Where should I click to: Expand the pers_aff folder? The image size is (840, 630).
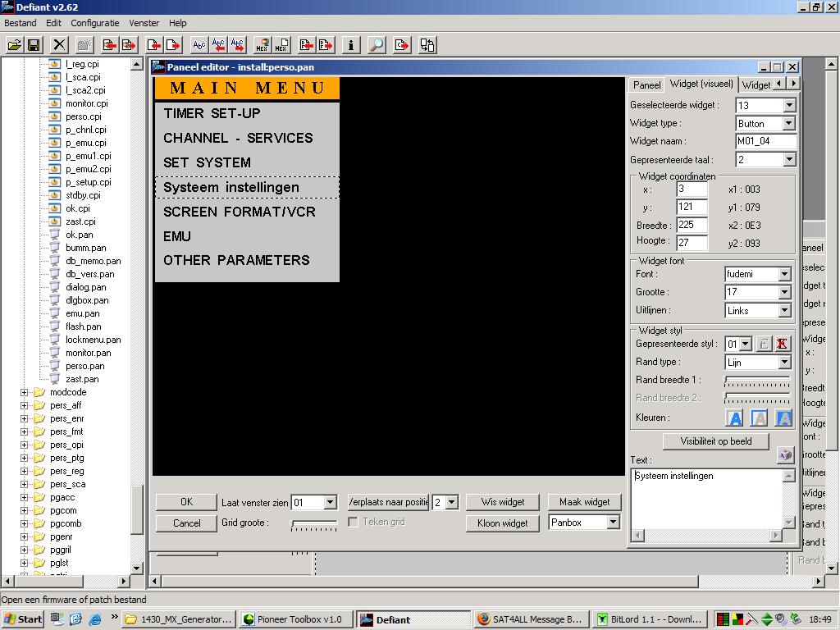click(24, 405)
